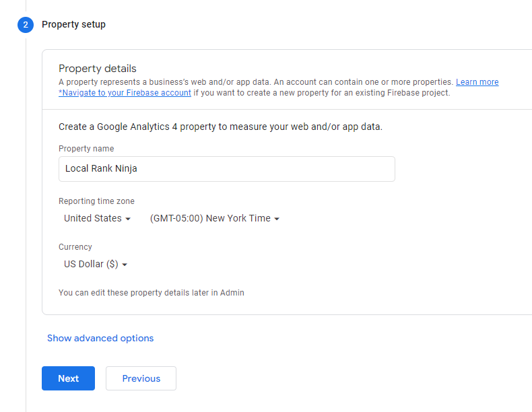
Task: Click the arrow next to New York Time
Action: click(277, 219)
